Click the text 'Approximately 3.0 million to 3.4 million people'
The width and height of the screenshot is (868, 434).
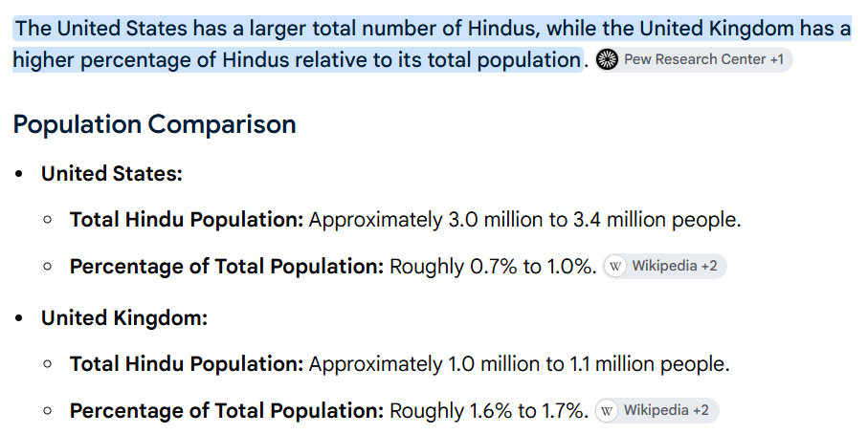[x=524, y=220]
